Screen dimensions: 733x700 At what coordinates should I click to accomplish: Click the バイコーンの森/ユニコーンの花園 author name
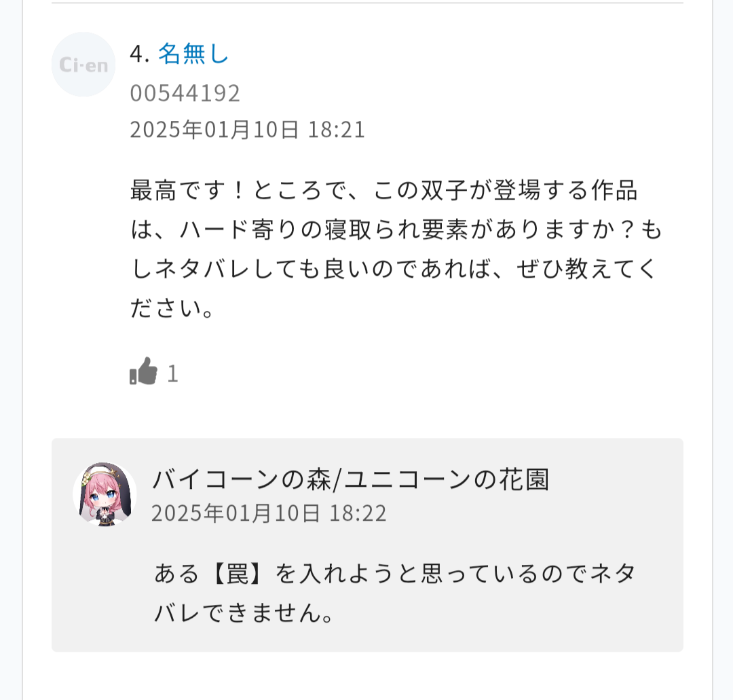click(350, 479)
